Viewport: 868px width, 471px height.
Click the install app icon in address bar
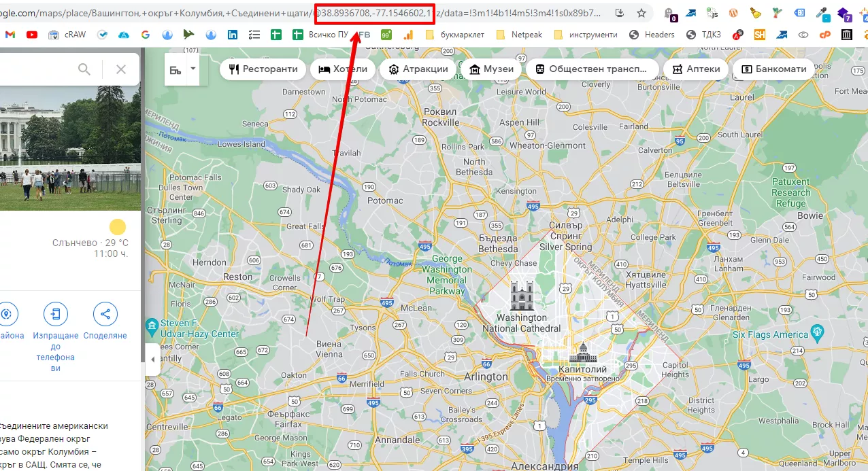tap(619, 13)
